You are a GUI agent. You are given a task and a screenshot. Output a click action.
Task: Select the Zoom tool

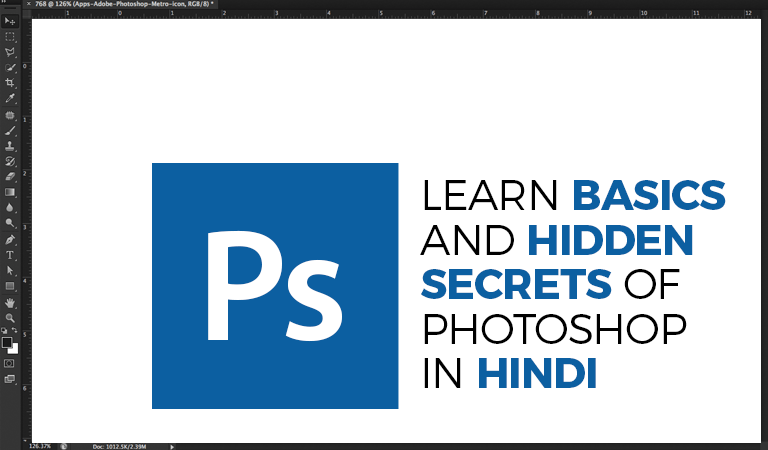click(x=9, y=318)
